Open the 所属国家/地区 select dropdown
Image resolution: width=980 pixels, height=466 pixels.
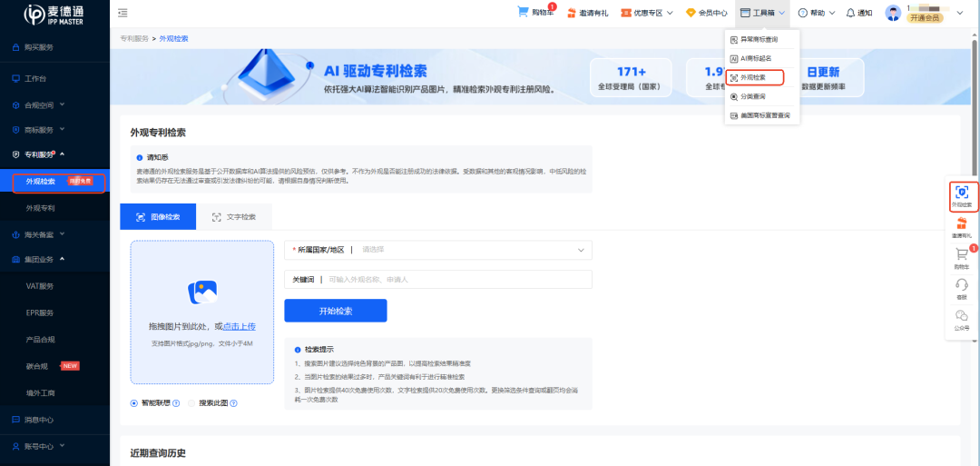tap(437, 250)
